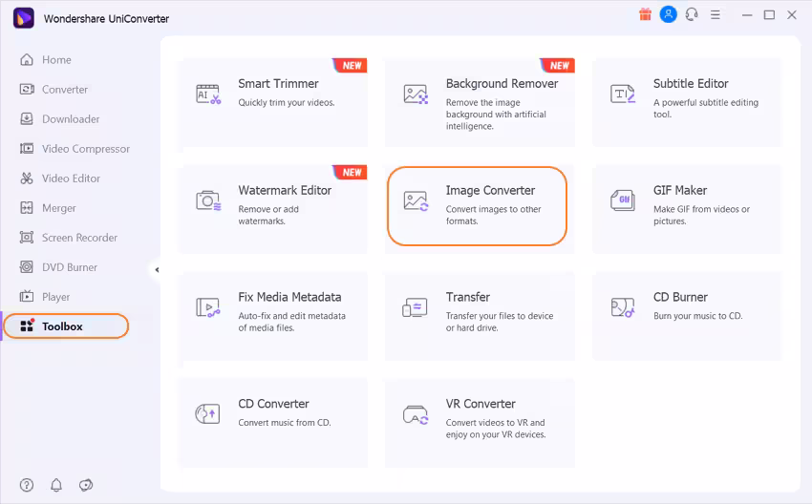Open the Image Converter card
Screen dimensions: 812x504
(477, 205)
